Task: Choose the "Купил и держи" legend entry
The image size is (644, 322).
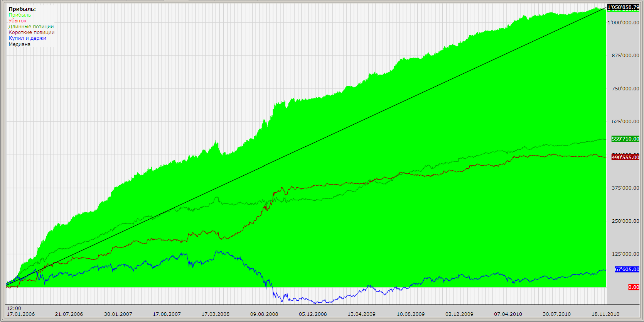Action: click(27, 38)
